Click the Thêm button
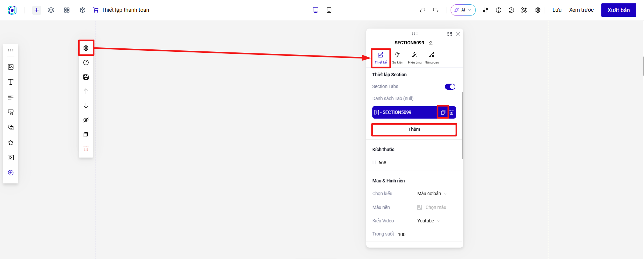 pos(414,129)
